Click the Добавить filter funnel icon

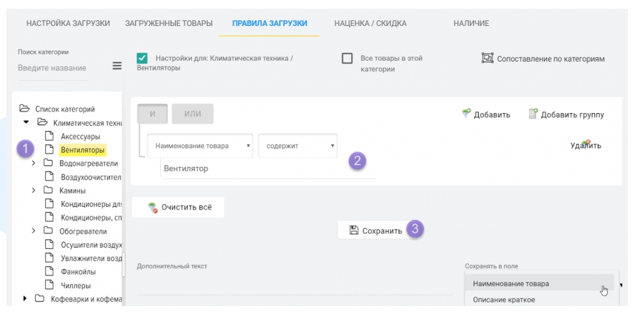pos(466,114)
